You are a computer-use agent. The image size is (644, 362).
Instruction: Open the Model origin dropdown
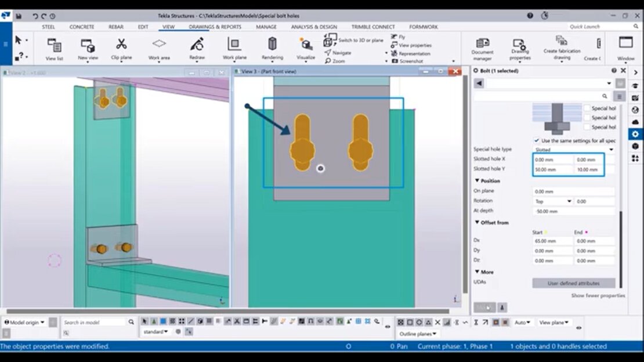point(24,322)
